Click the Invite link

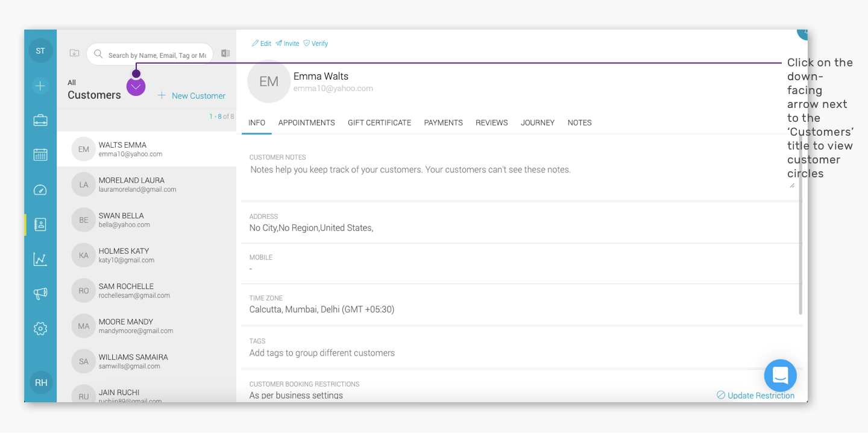[288, 43]
